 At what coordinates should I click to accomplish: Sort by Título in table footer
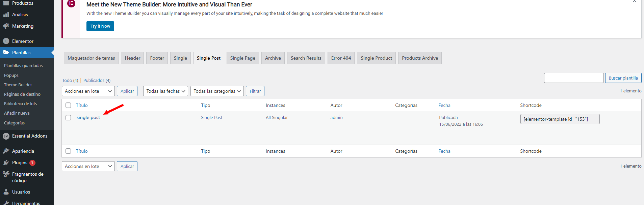pyautogui.click(x=82, y=151)
